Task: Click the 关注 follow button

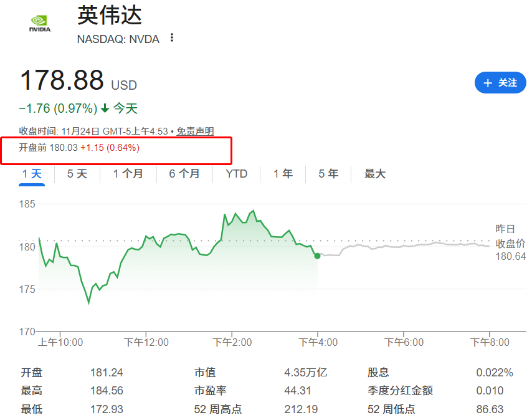Action: pyautogui.click(x=500, y=82)
